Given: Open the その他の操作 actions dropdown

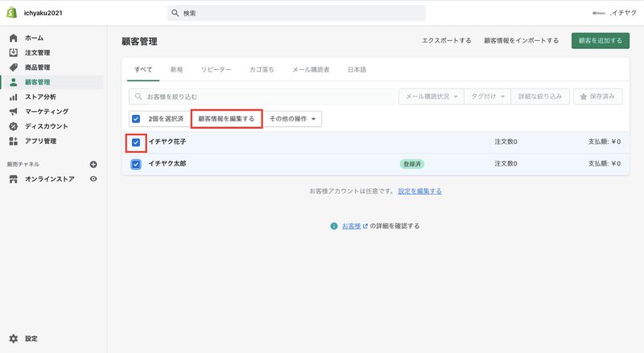Looking at the screenshot, I should (x=292, y=119).
